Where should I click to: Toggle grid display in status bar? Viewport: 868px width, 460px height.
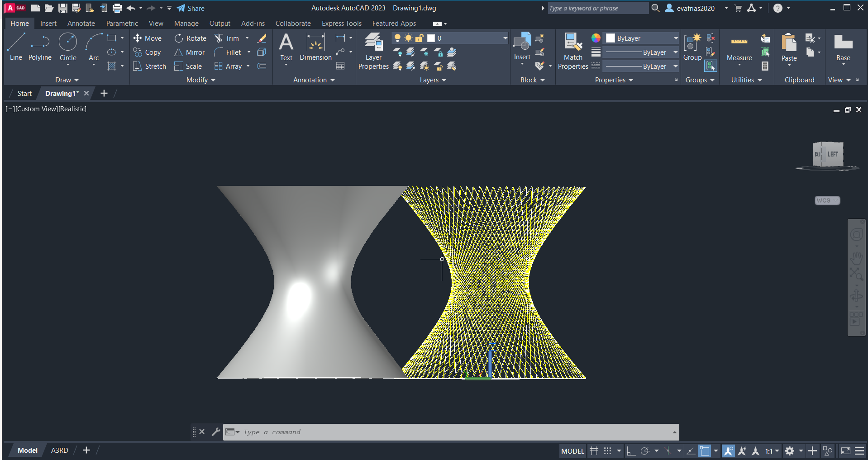(x=594, y=451)
